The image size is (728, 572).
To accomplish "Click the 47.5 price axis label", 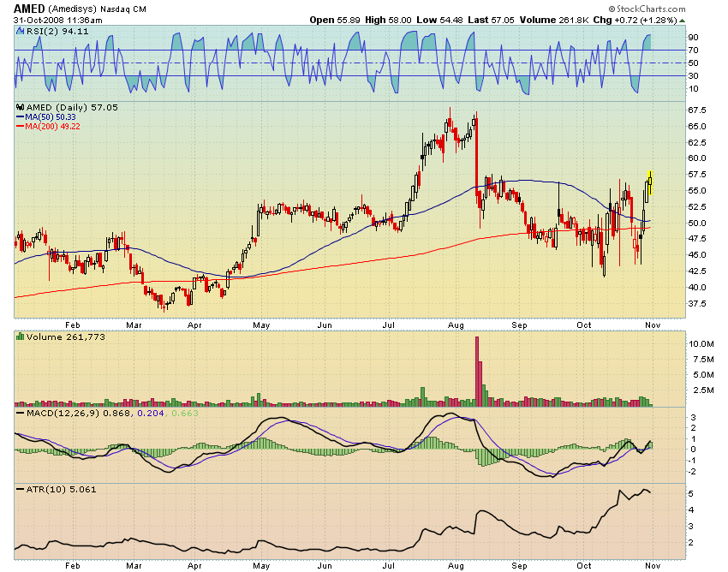I will [697, 239].
